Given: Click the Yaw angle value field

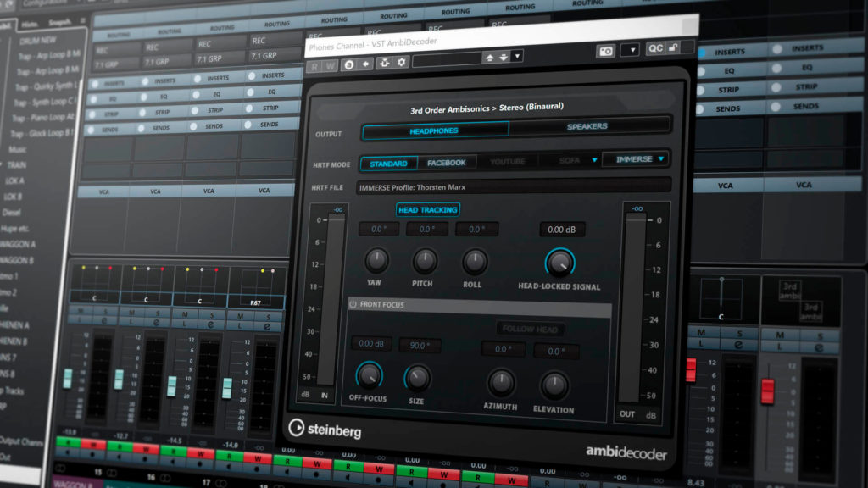Looking at the screenshot, I should point(379,229).
